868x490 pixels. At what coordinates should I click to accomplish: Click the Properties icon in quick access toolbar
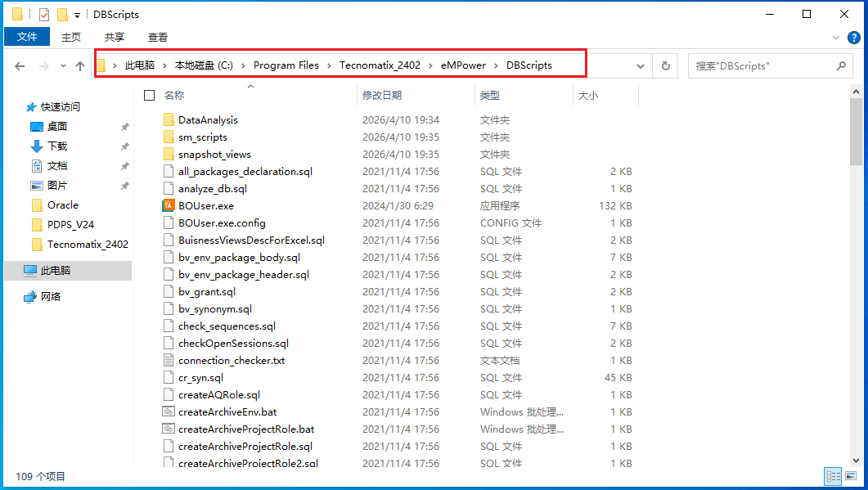44,15
